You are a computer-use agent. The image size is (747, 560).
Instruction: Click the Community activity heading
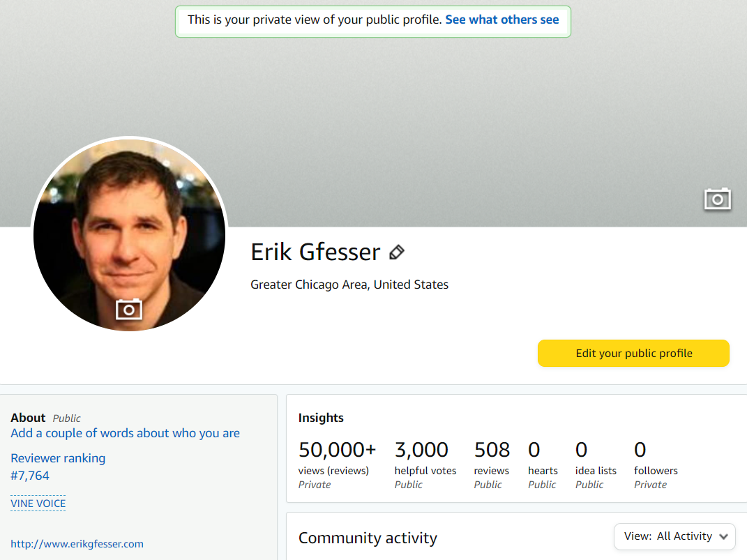368,538
